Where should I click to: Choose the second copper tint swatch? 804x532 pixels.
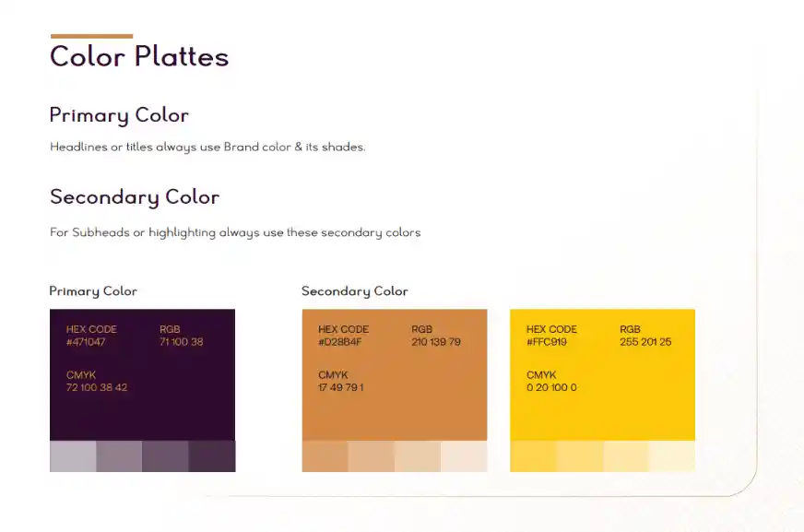point(372,456)
